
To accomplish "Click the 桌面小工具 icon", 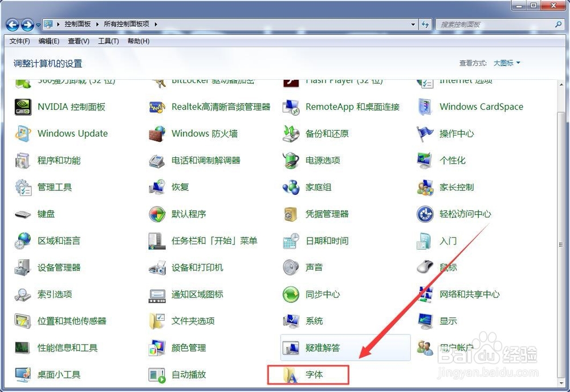I will pos(23,374).
